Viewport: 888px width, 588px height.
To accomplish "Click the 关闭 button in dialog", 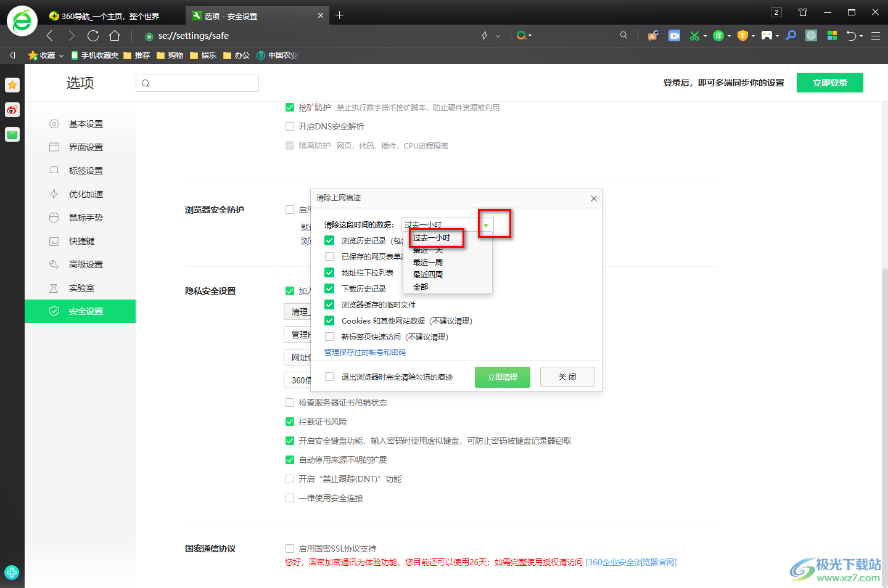I will pyautogui.click(x=567, y=377).
